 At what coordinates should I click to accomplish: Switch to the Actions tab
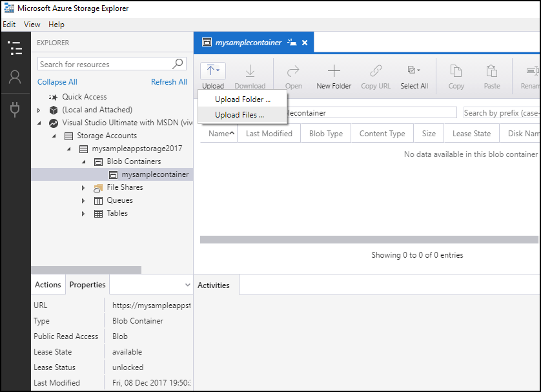48,284
